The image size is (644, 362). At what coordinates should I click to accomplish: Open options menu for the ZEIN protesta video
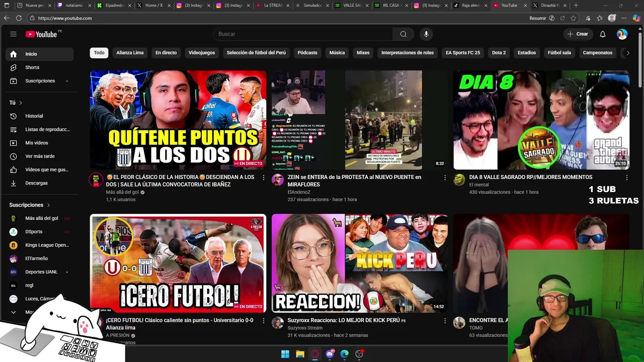pyautogui.click(x=445, y=177)
